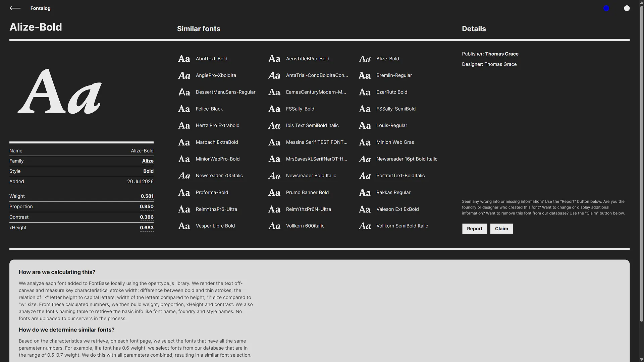644x362 pixels.
Task: Click the Weight value 0.581
Action: [x=147, y=196]
